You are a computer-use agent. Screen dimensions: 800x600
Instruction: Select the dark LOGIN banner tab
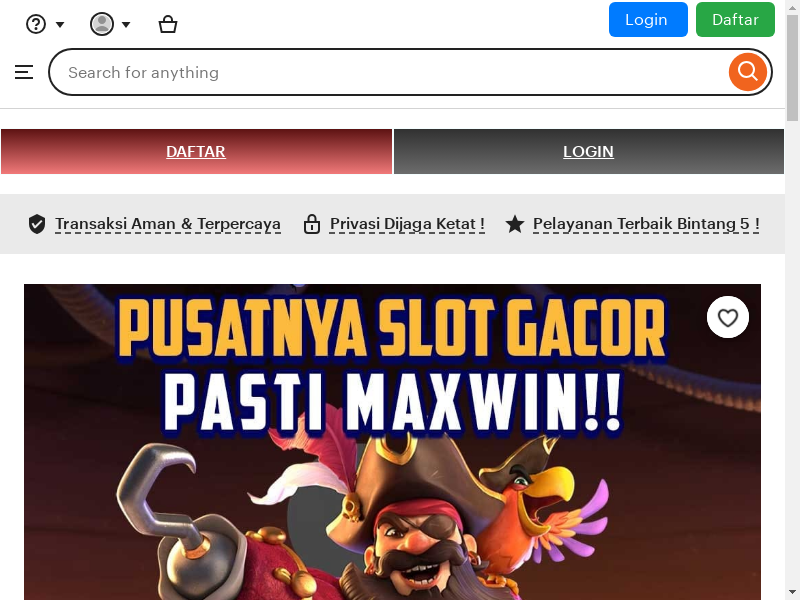[589, 152]
